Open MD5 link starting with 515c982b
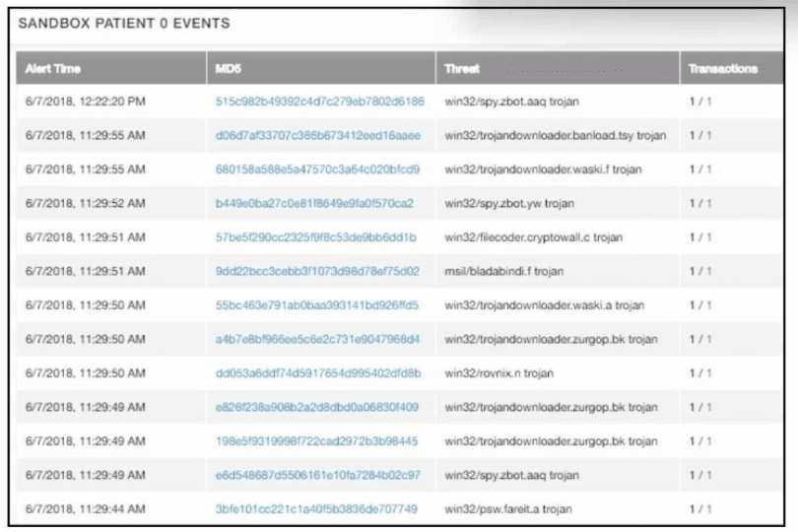Screen dimensions: 798x532 tap(319, 101)
